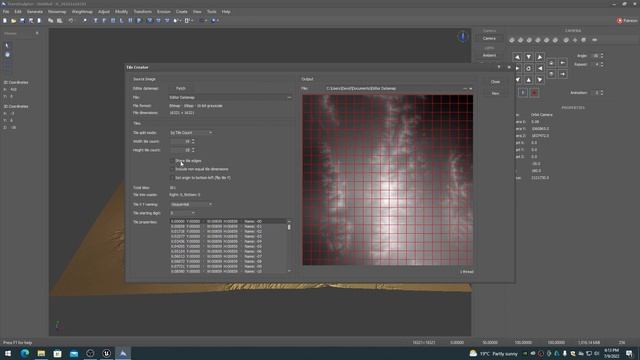The width and height of the screenshot is (640, 360).
Task: Select tile row Name -07
Action: tap(228, 256)
